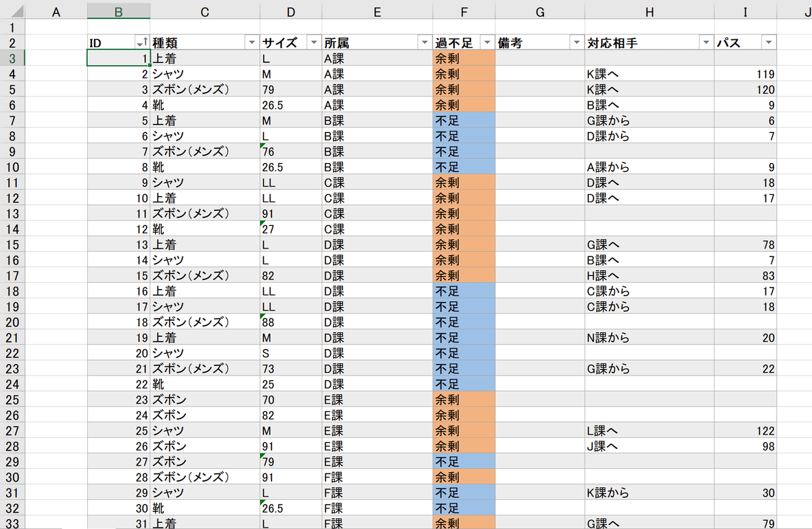Select row header 17
The height and width of the screenshot is (529, 812).
point(12,276)
